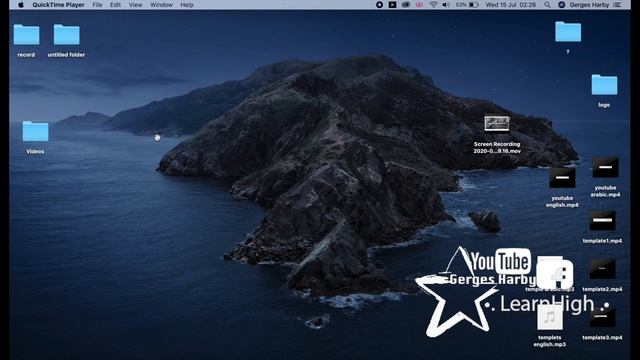640x360 pixels.
Task: Open the Edit menu
Action: [116, 5]
